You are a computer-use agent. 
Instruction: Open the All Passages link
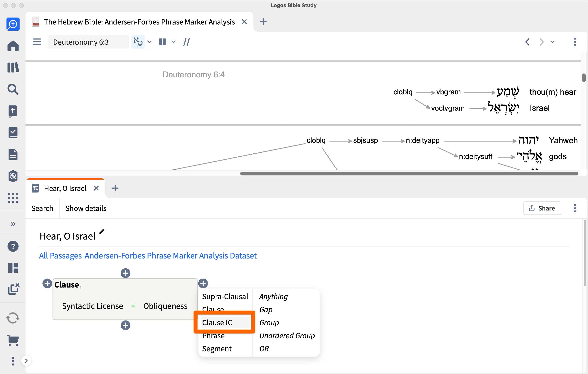(x=60, y=256)
